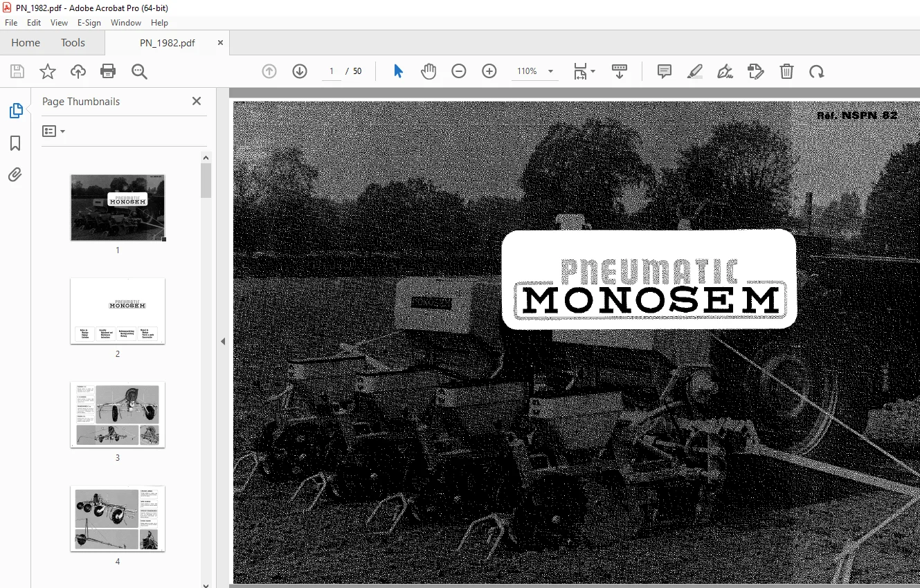Add the document to starred files

pyautogui.click(x=48, y=71)
